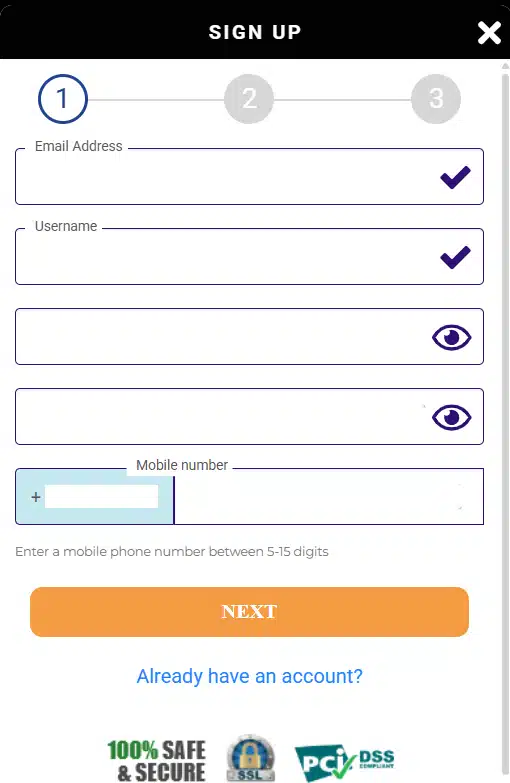510x783 pixels.
Task: Click the SSL padlock badge
Action: pos(251,758)
